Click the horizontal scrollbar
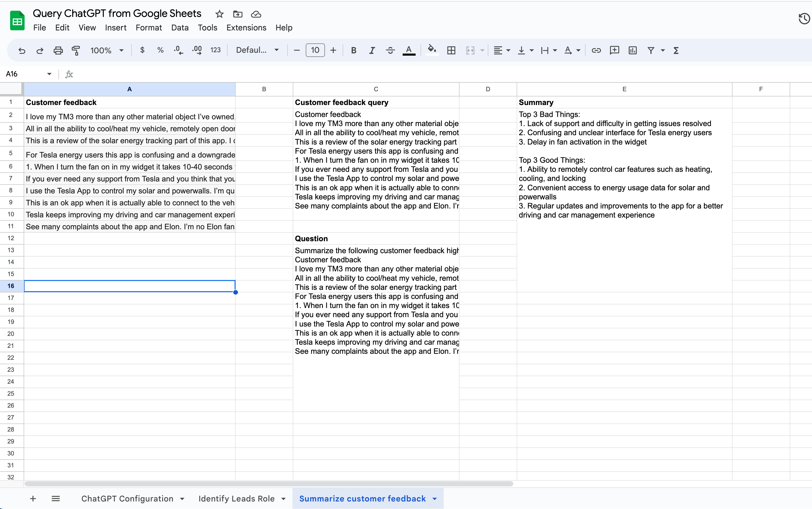This screenshot has height=509, width=812. [269, 484]
